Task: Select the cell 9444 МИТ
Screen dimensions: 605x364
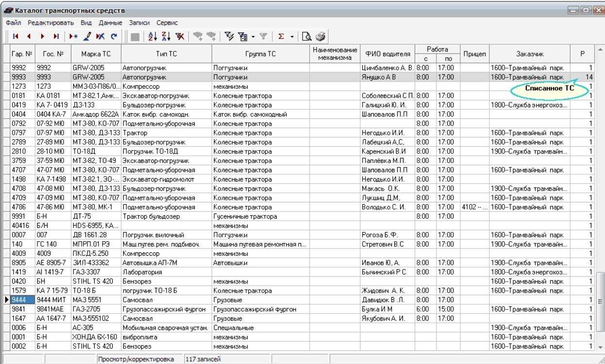Action: click(x=53, y=300)
